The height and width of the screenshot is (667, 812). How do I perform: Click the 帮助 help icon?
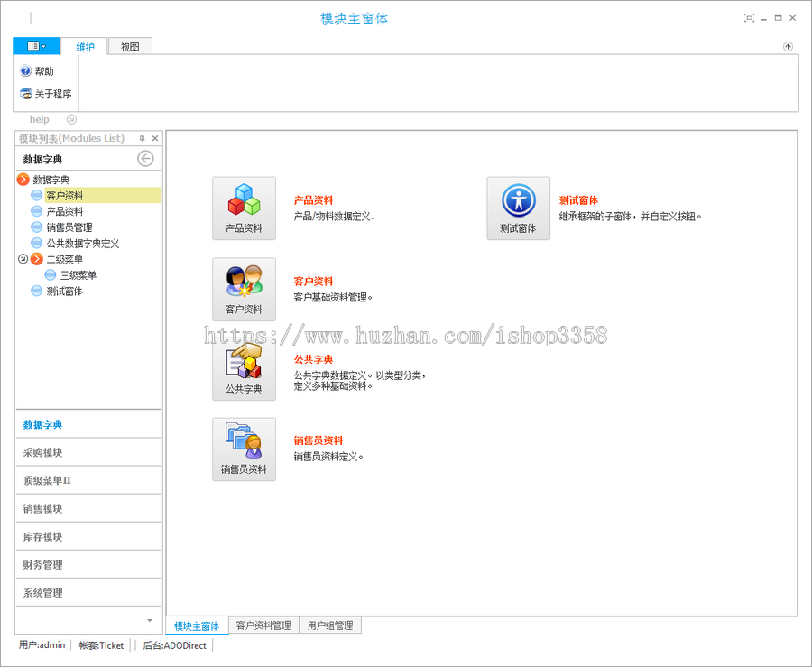(x=25, y=70)
